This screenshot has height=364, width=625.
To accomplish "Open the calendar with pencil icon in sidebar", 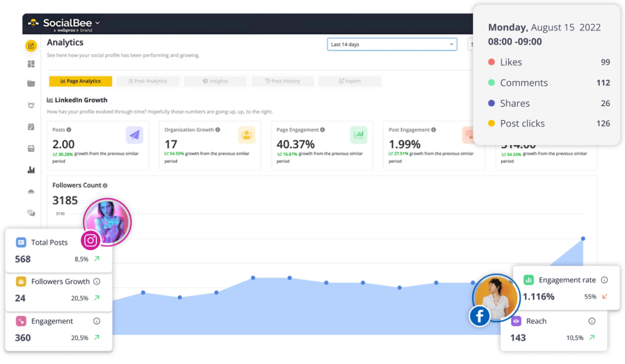I will click(x=31, y=127).
